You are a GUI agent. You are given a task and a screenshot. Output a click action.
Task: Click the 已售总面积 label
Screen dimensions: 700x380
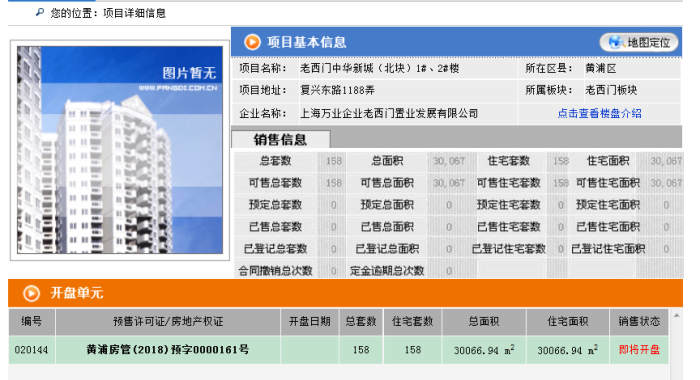387,226
